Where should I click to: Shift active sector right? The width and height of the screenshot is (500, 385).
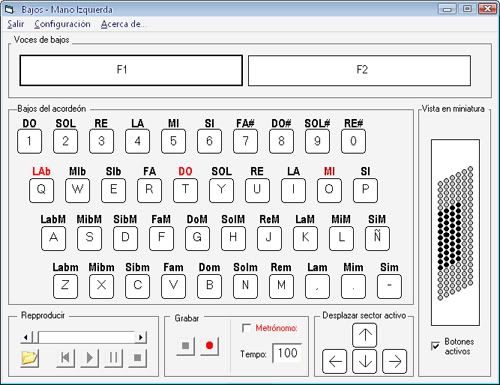tap(395, 361)
